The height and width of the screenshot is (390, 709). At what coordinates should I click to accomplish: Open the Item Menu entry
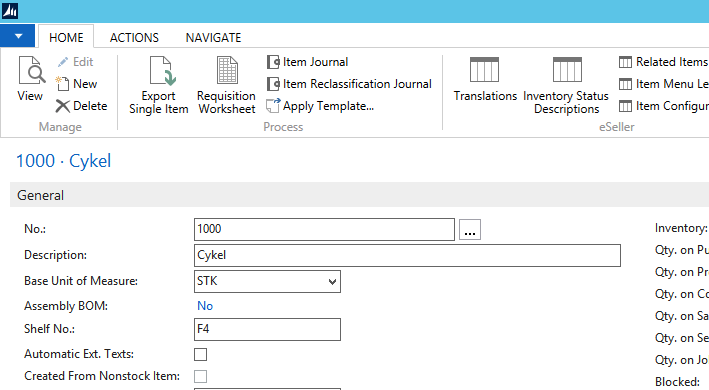pos(663,84)
